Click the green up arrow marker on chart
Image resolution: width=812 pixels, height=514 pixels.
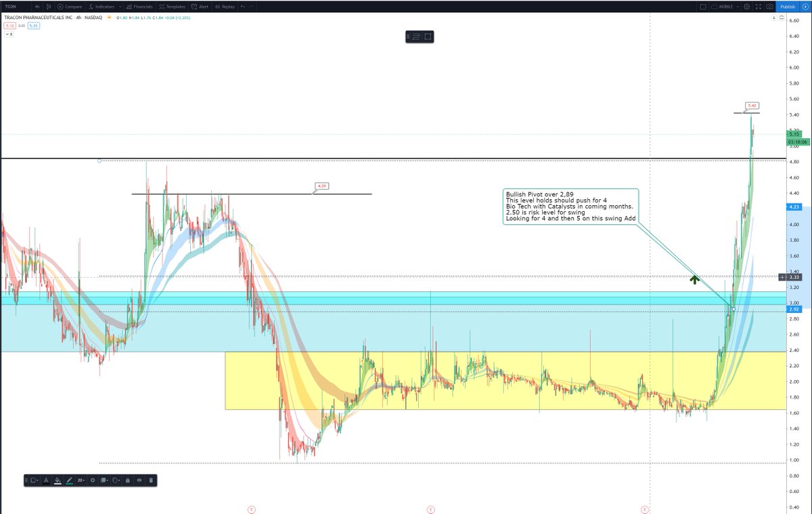(694, 279)
